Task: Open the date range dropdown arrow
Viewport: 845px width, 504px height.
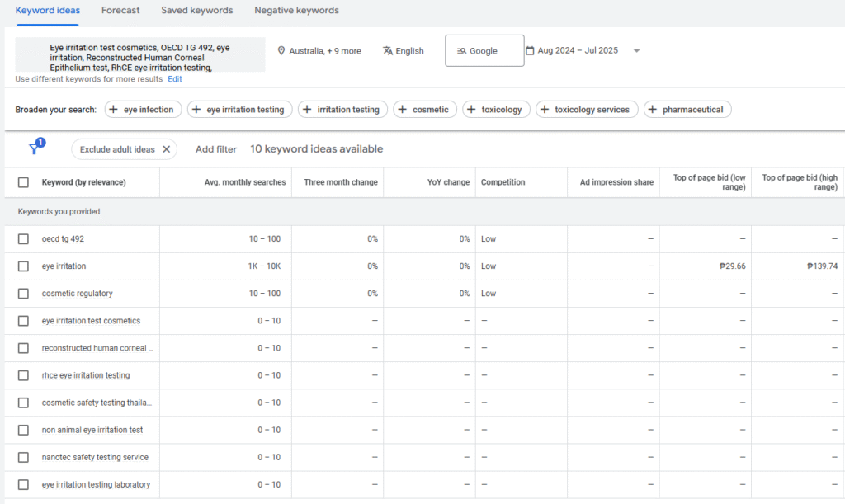Action: click(x=636, y=51)
